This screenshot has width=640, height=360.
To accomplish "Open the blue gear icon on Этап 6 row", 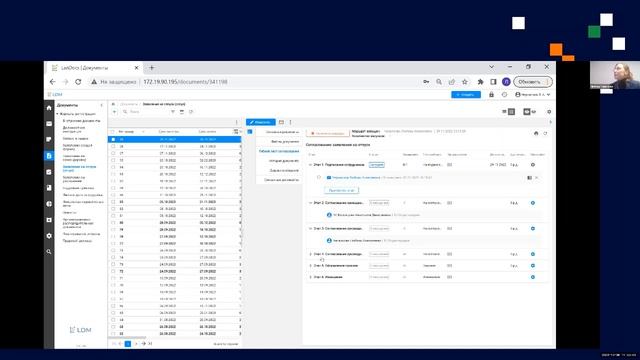I will (533, 277).
